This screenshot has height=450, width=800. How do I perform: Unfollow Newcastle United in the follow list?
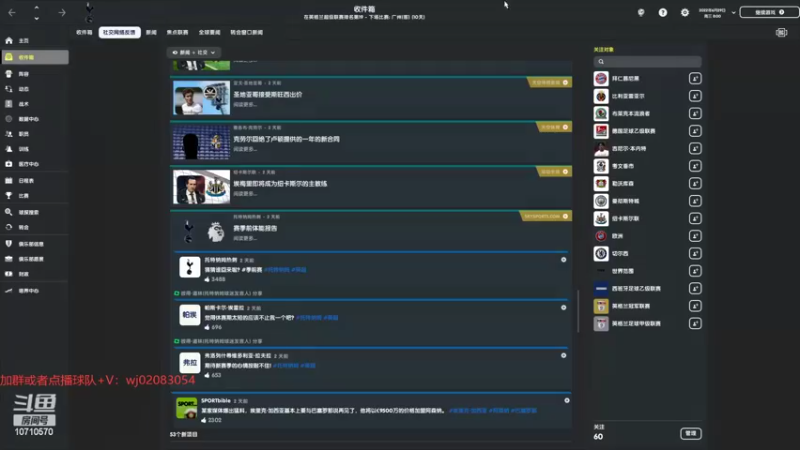pyautogui.click(x=695, y=218)
